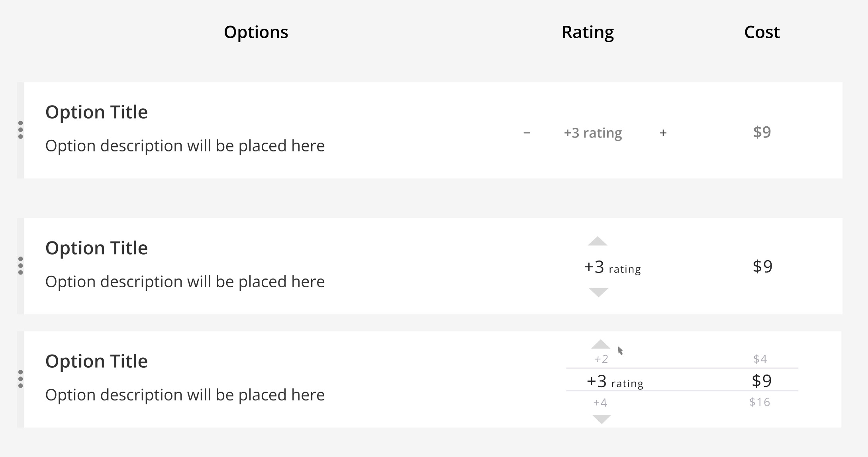Click the down arrow in third option row
The height and width of the screenshot is (457, 868).
click(602, 419)
